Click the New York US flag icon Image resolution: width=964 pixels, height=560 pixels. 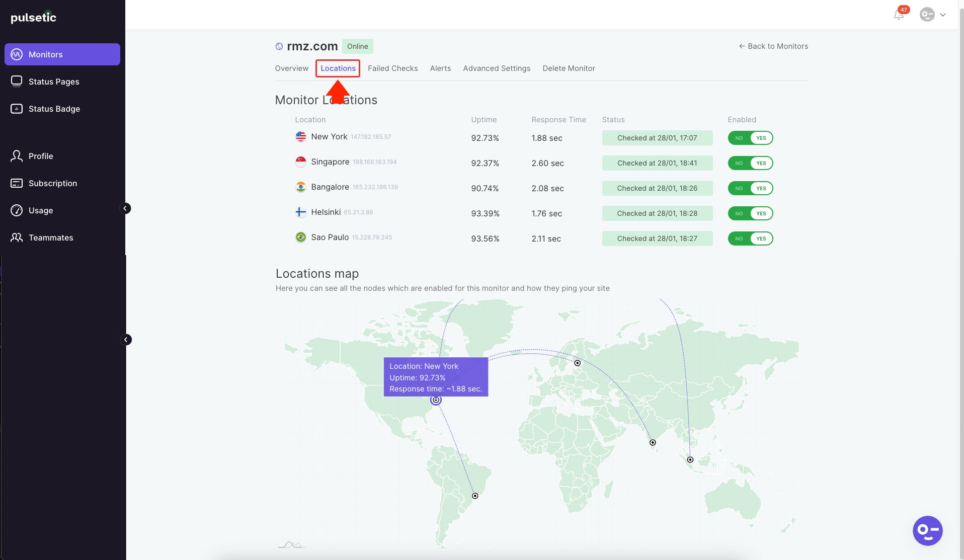tap(301, 136)
